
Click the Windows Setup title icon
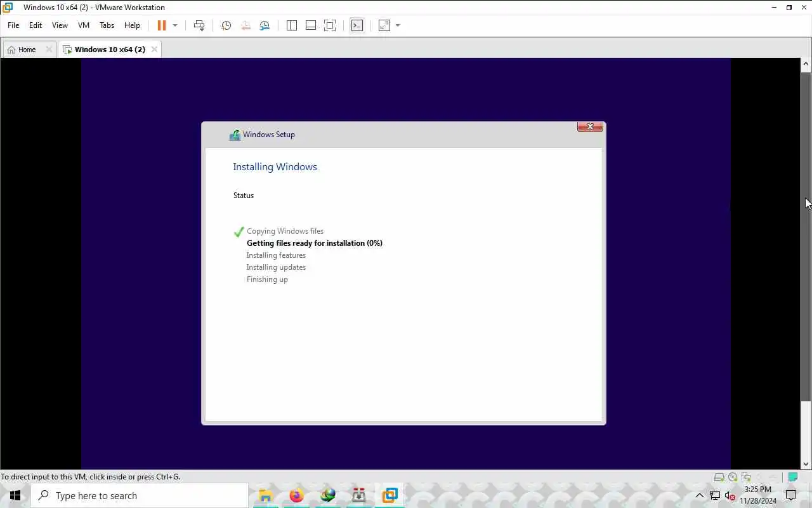point(235,135)
